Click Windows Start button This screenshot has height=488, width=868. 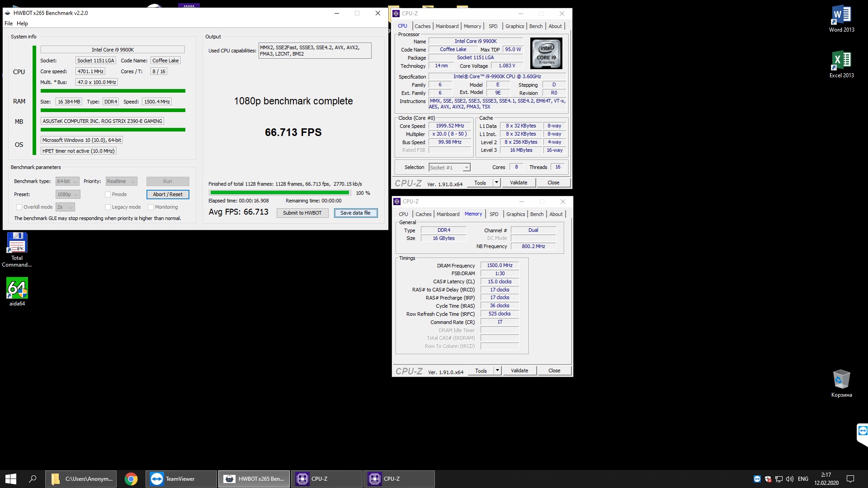[11, 479]
